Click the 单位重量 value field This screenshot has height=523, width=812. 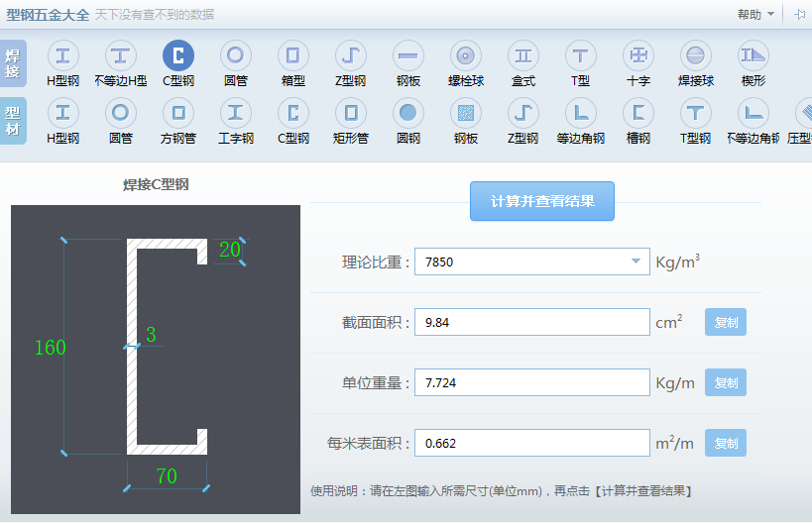pos(531,382)
